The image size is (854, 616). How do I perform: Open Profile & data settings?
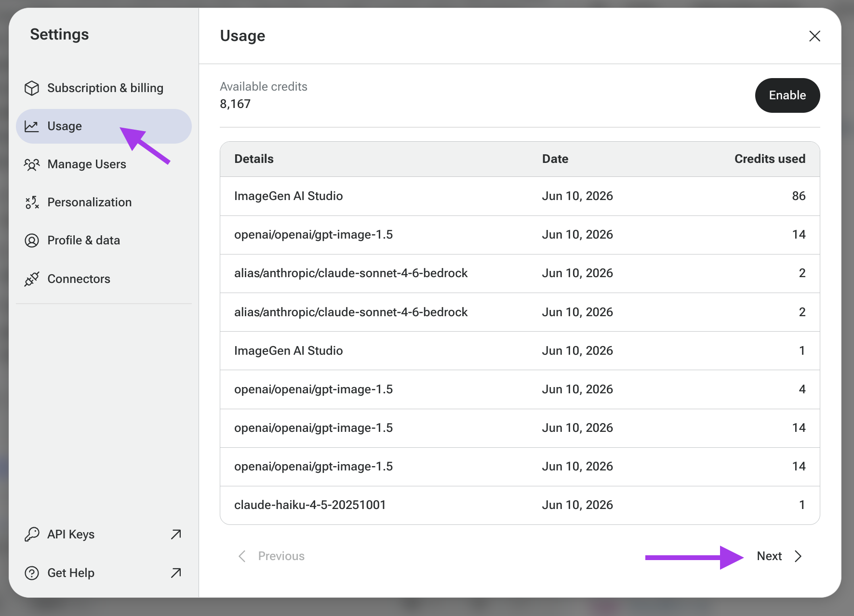coord(104,241)
